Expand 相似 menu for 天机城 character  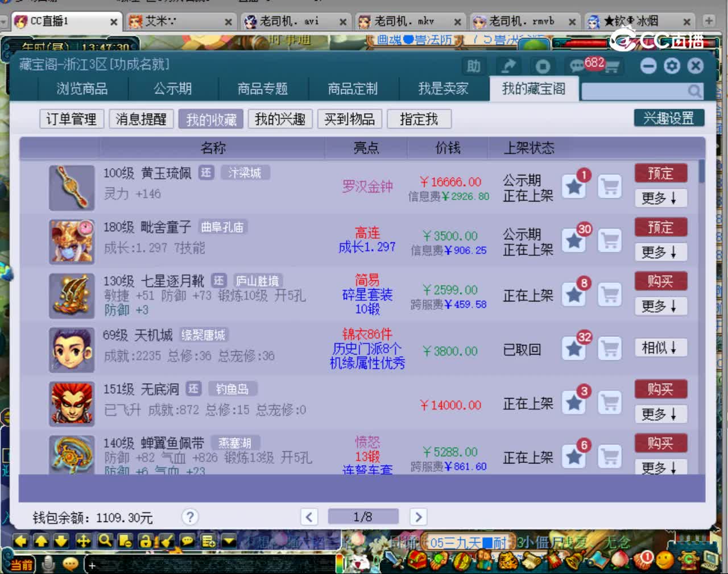coord(660,347)
